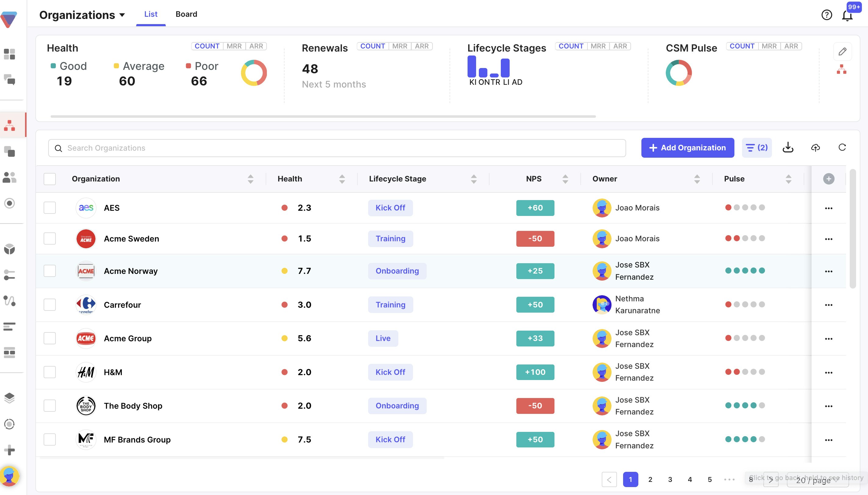Open the filters (2) menu
The image size is (868, 495).
pos(756,148)
